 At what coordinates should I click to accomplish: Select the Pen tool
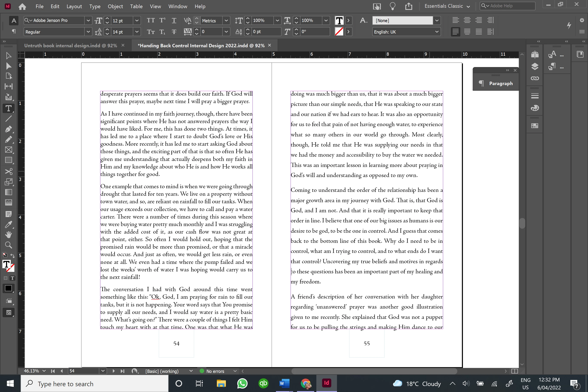click(x=8, y=129)
